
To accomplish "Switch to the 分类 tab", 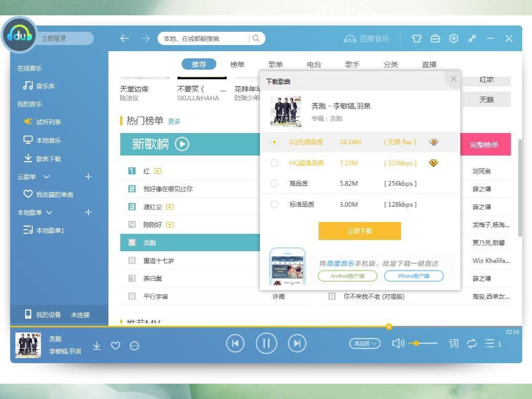I will (391, 64).
